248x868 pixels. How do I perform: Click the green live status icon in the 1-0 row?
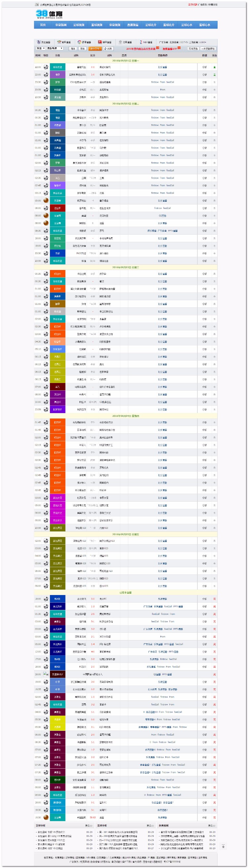point(214,75)
